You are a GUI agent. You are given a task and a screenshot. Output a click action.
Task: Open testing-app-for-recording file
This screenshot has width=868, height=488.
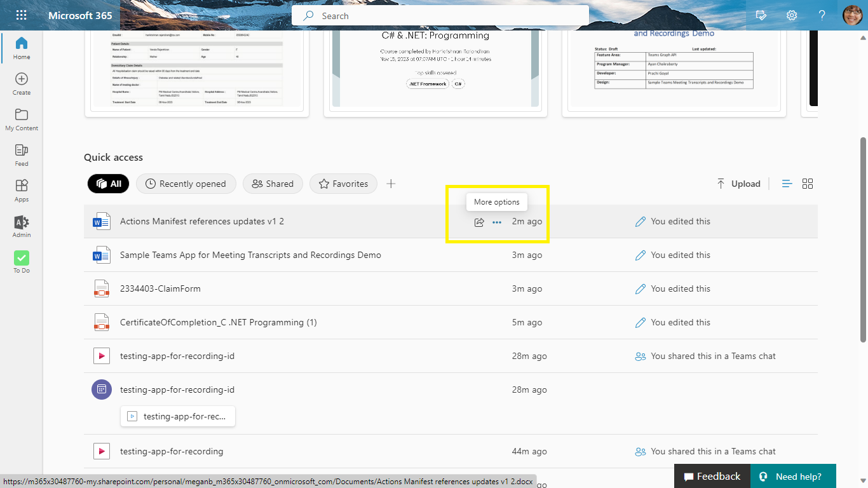pyautogui.click(x=172, y=451)
